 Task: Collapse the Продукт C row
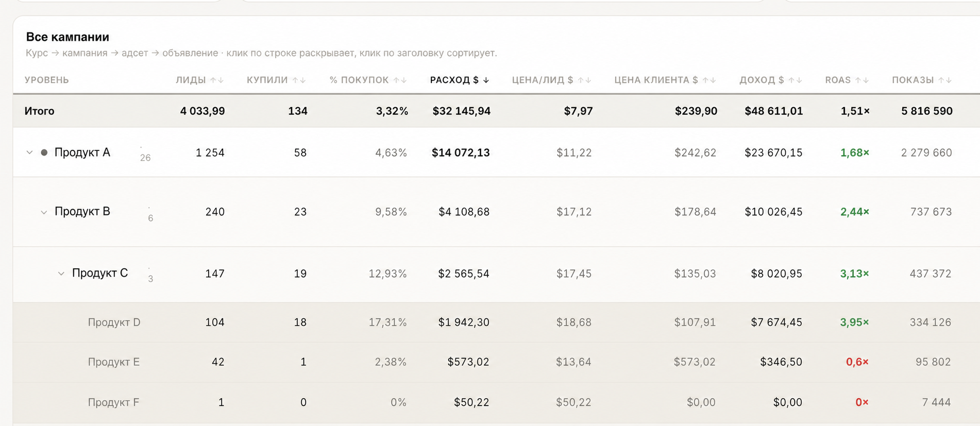[61, 274]
